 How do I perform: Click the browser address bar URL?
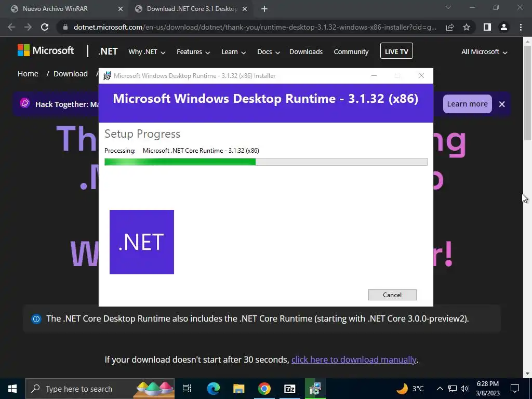click(255, 27)
